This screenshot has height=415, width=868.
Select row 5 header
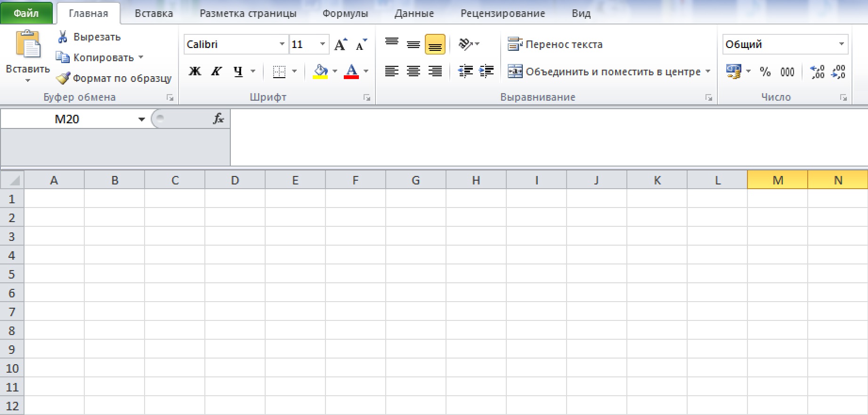pos(12,274)
